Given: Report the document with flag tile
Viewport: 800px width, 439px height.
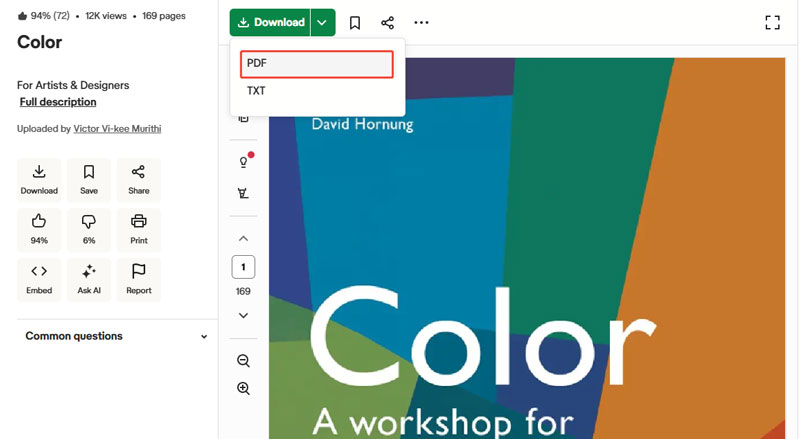Looking at the screenshot, I should coord(139,280).
